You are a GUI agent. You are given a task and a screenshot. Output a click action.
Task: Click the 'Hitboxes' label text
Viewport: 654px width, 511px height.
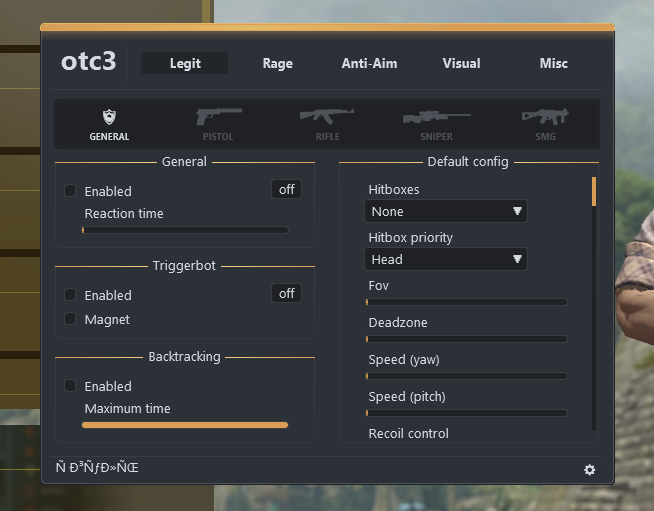pos(394,189)
